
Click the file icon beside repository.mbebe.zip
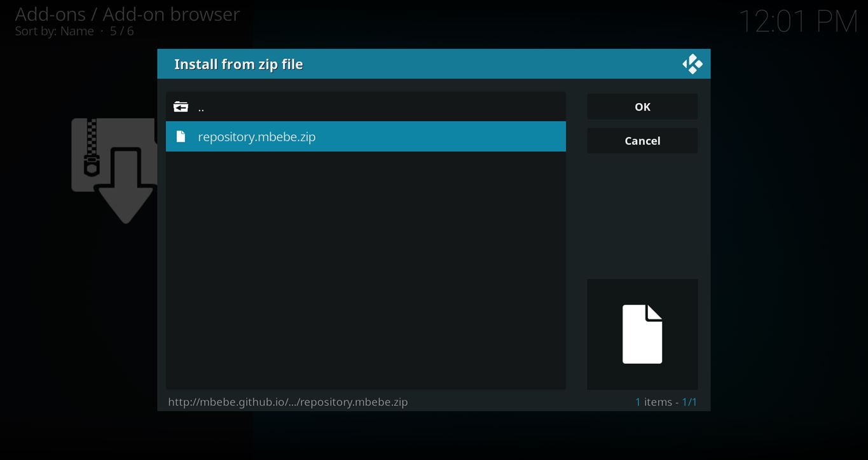[181, 137]
